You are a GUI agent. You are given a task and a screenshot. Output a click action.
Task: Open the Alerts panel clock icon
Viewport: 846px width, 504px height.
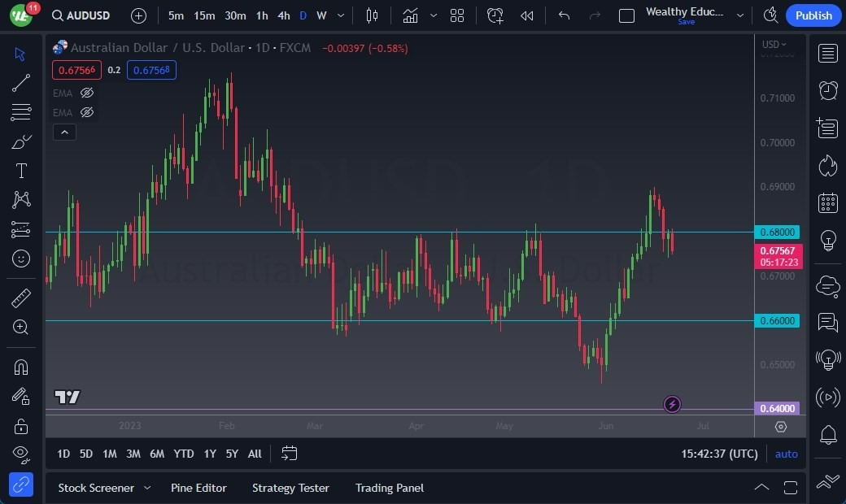(826, 90)
